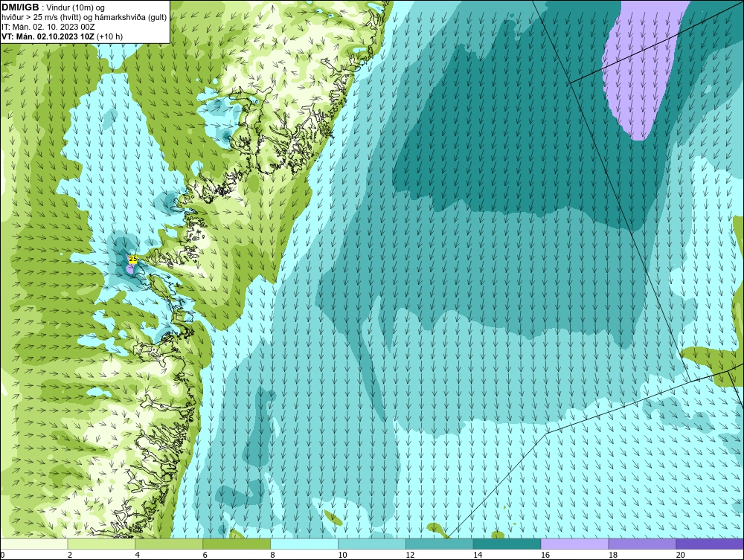The height and width of the screenshot is (560, 744).
Task: Click the legend label '14'
Action: 478,555
